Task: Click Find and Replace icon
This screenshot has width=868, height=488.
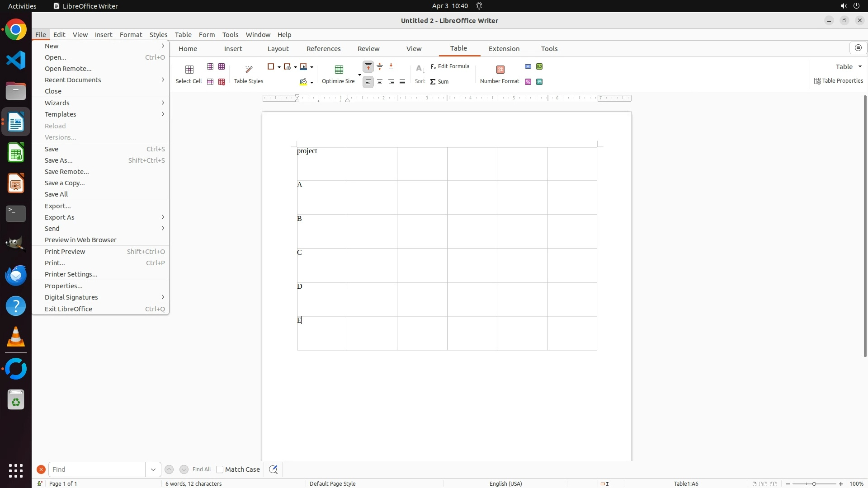Action: pos(273,469)
